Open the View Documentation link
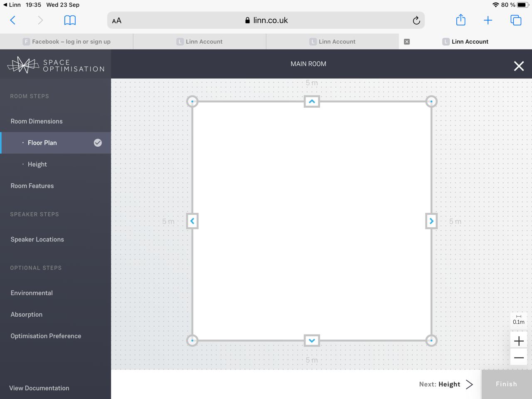Screen dimensions: 532x399 [39, 388]
